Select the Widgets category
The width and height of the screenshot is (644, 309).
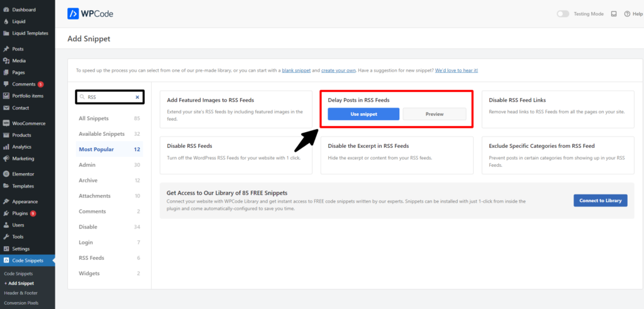pyautogui.click(x=109, y=273)
